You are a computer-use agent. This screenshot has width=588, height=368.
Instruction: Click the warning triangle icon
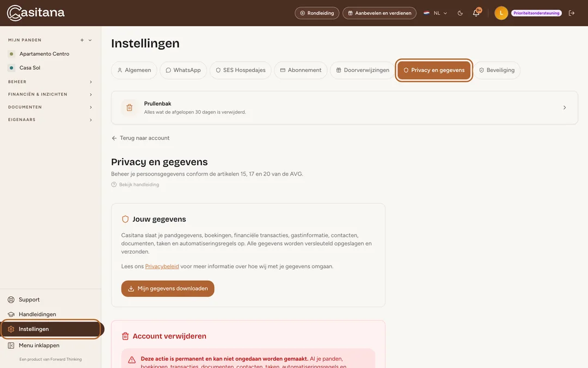click(132, 360)
